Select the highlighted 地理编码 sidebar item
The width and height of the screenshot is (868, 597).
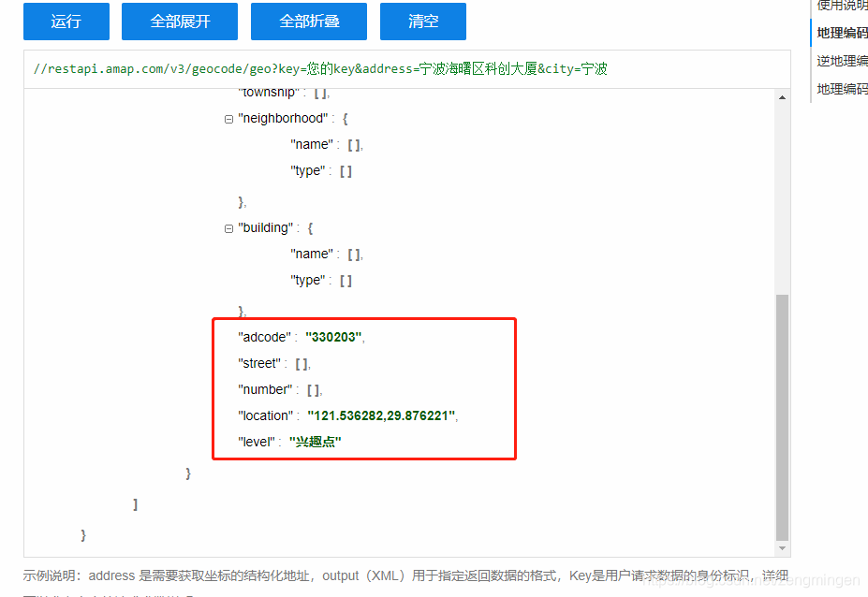(x=842, y=33)
